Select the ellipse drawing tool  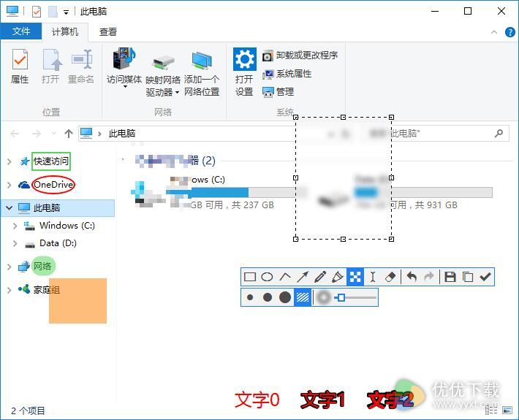[267, 277]
